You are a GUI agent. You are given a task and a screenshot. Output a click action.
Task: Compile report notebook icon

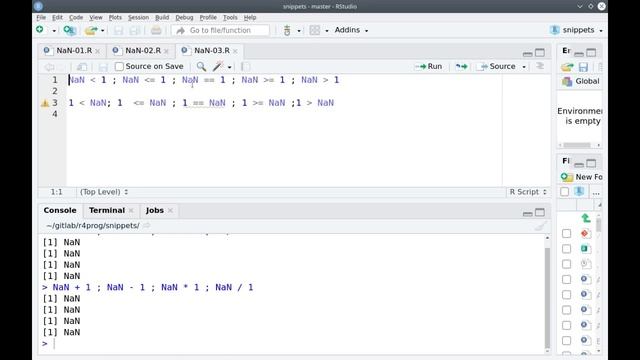tap(246, 67)
